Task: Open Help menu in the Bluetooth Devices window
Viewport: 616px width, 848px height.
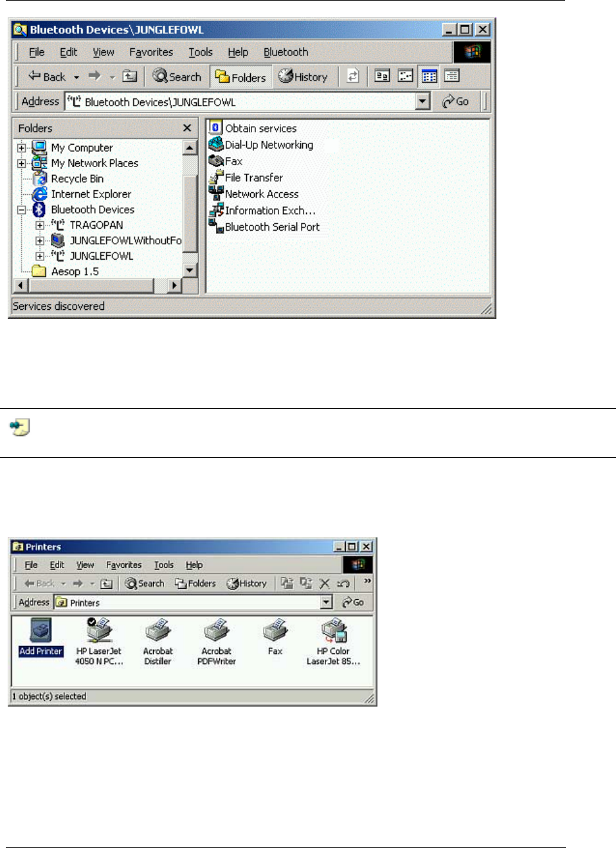Action: tap(238, 52)
